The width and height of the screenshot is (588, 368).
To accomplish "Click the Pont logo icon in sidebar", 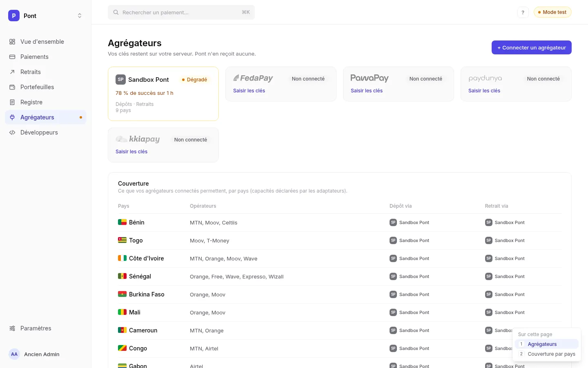I will point(14,16).
